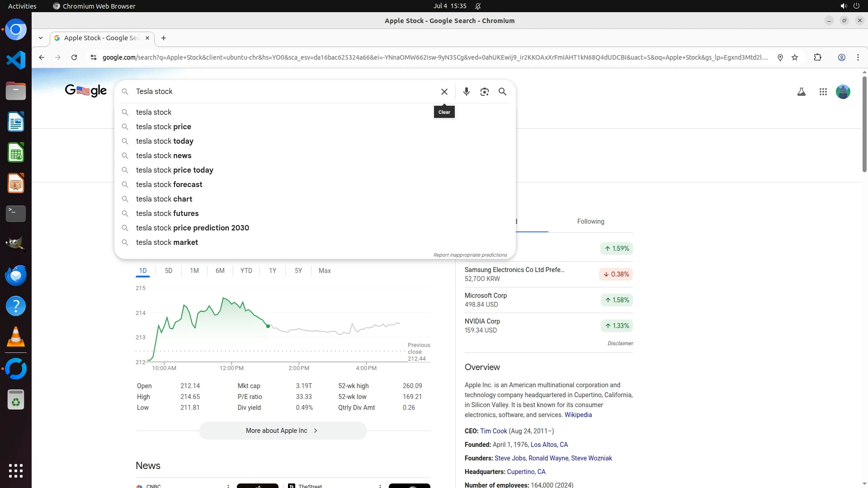Viewport: 868px width, 488px height.
Task: Open Tim Cook link
Action: (x=493, y=431)
